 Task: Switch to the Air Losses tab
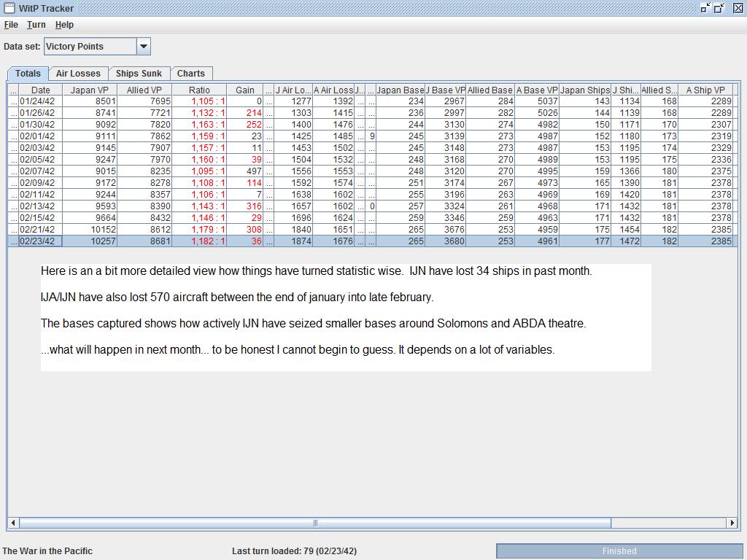[78, 74]
